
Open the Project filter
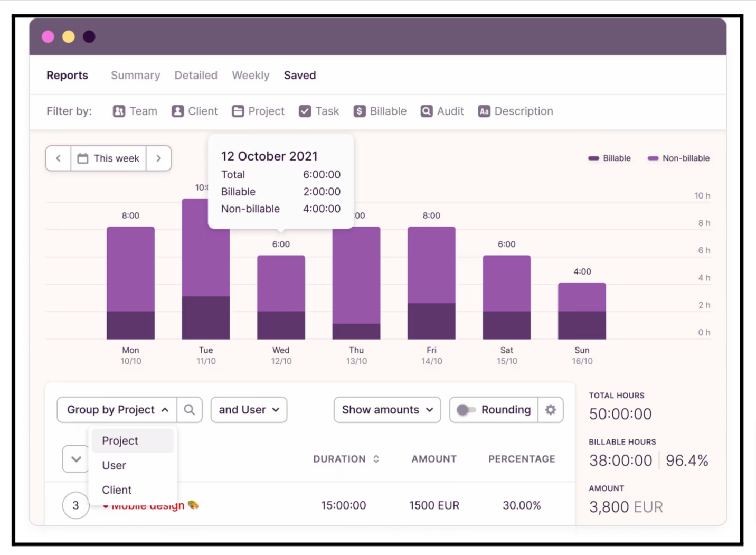258,111
